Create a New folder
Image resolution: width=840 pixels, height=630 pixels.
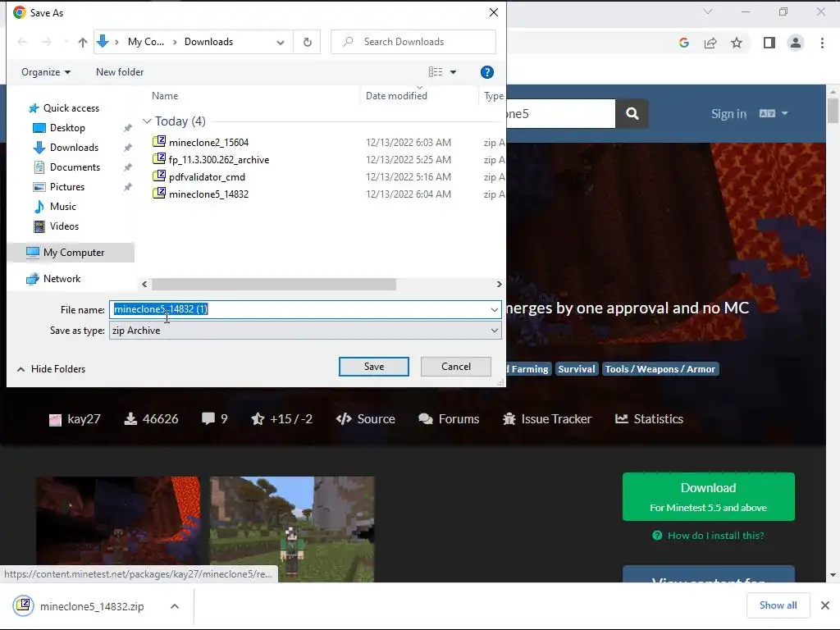120,72
